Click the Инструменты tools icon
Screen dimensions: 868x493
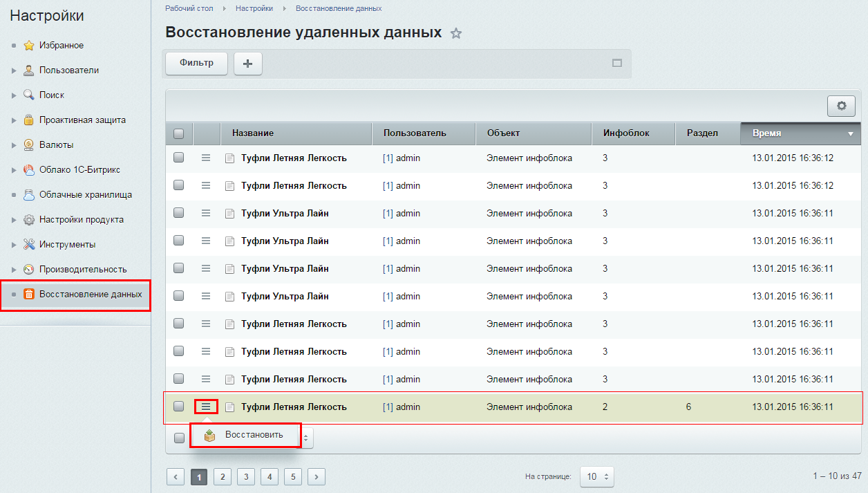(29, 245)
